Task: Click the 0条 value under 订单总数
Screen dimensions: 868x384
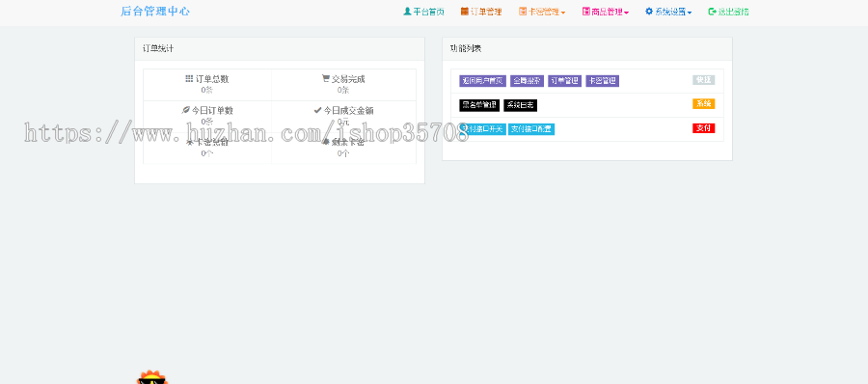Action: [207, 90]
